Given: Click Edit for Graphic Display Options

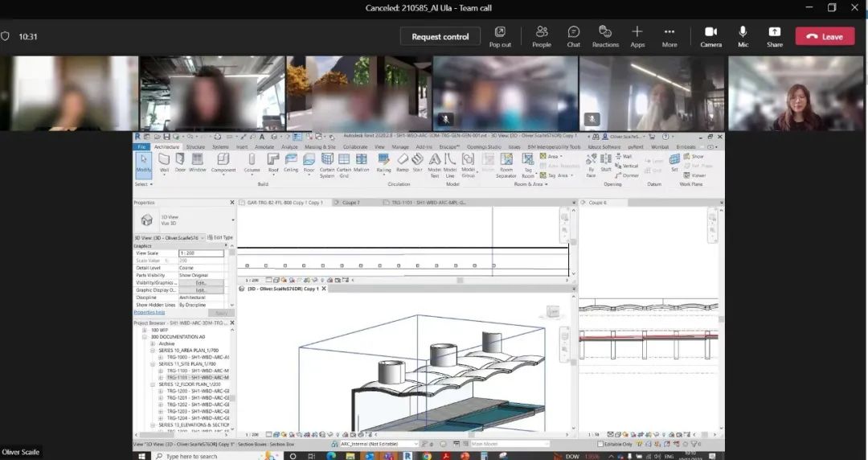Looking at the screenshot, I should 201,290.
